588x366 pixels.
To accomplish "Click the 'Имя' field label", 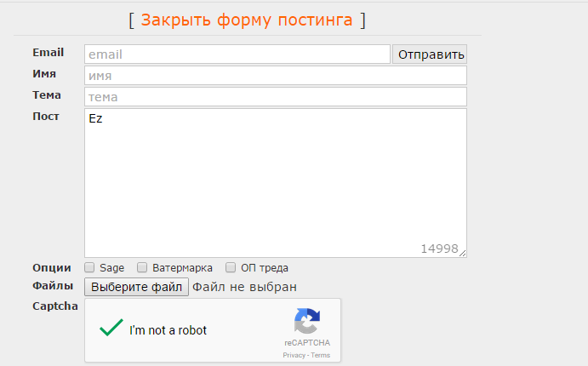I will point(44,74).
